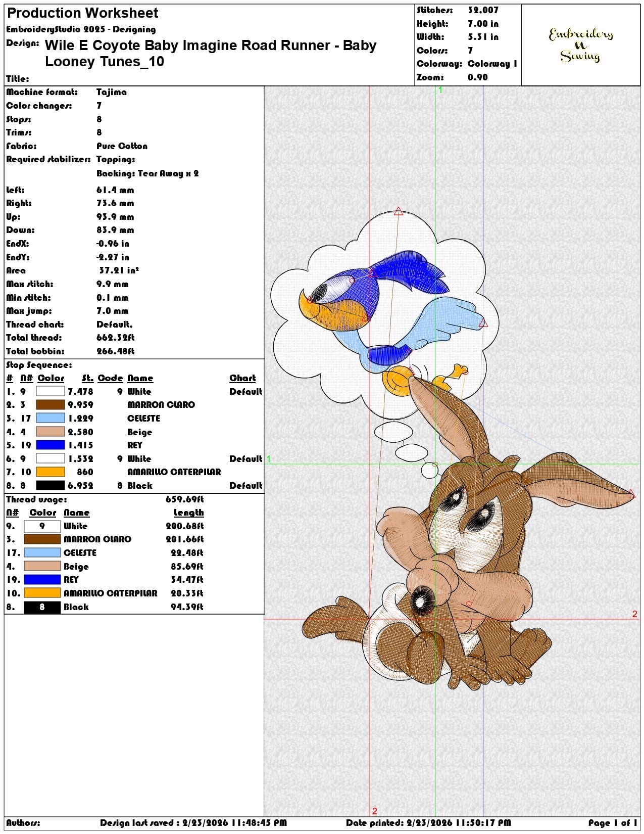The width and height of the screenshot is (644, 834).
Task: Click CELESTE light blue swatch in stop sequence
Action: point(51,418)
